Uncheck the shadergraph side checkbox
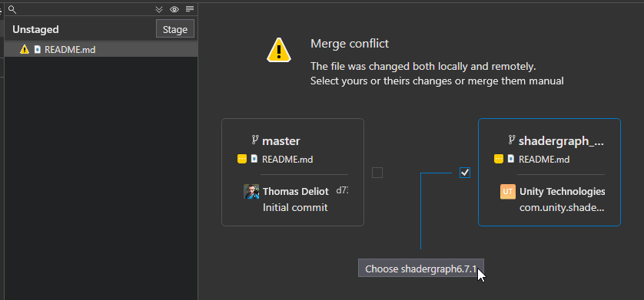The image size is (644, 300). click(465, 173)
